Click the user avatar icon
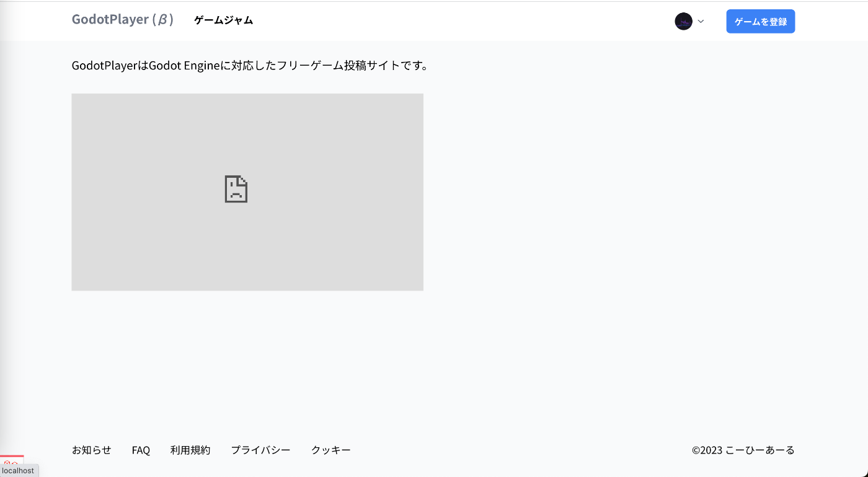The height and width of the screenshot is (477, 868). [x=683, y=21]
